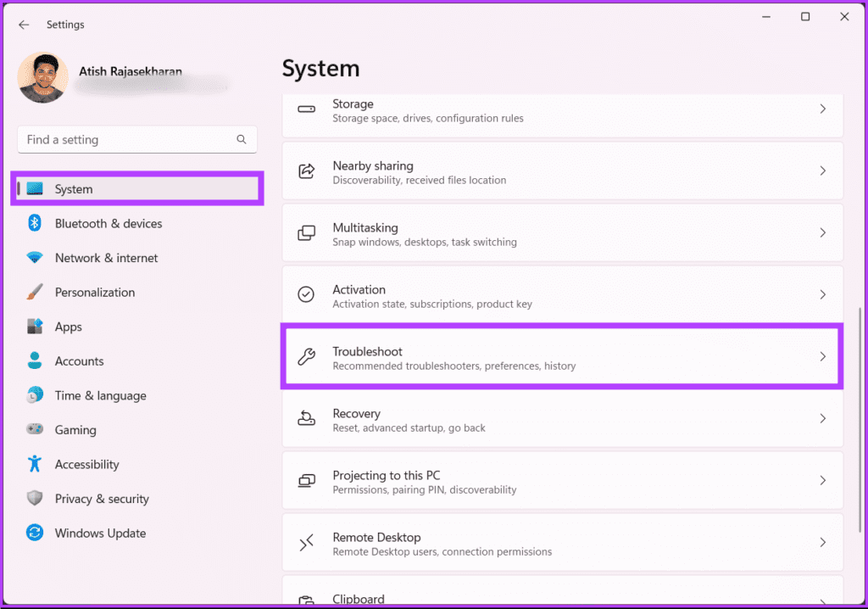Open Privacy & security settings
This screenshot has width=868, height=609.
pos(137,498)
